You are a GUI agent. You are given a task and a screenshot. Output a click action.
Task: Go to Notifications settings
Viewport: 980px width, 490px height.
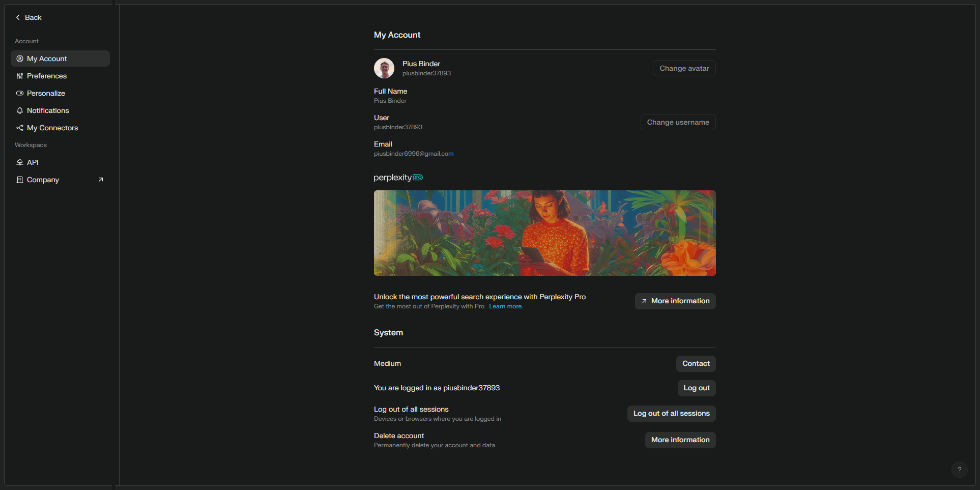[x=48, y=110]
